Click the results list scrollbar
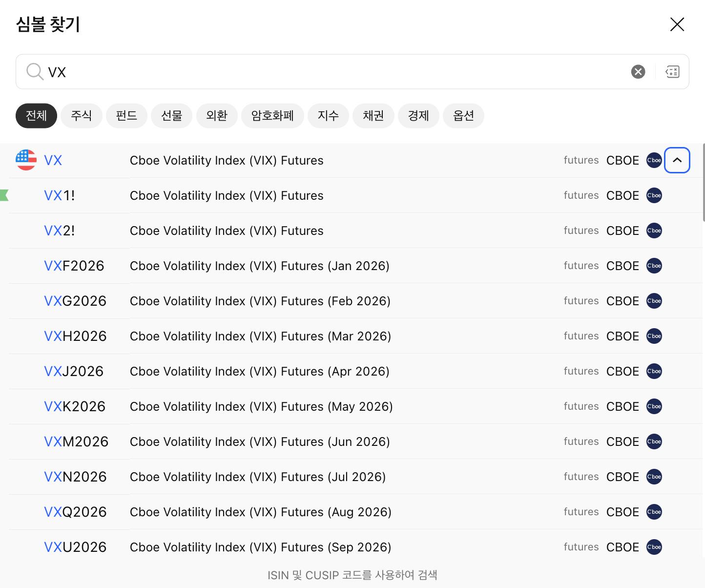 (703, 182)
